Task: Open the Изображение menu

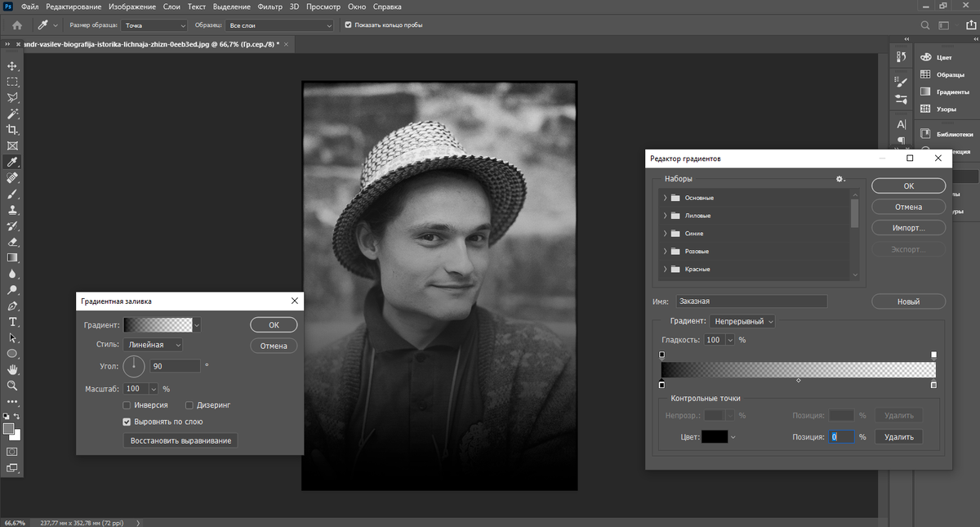Action: click(x=131, y=7)
